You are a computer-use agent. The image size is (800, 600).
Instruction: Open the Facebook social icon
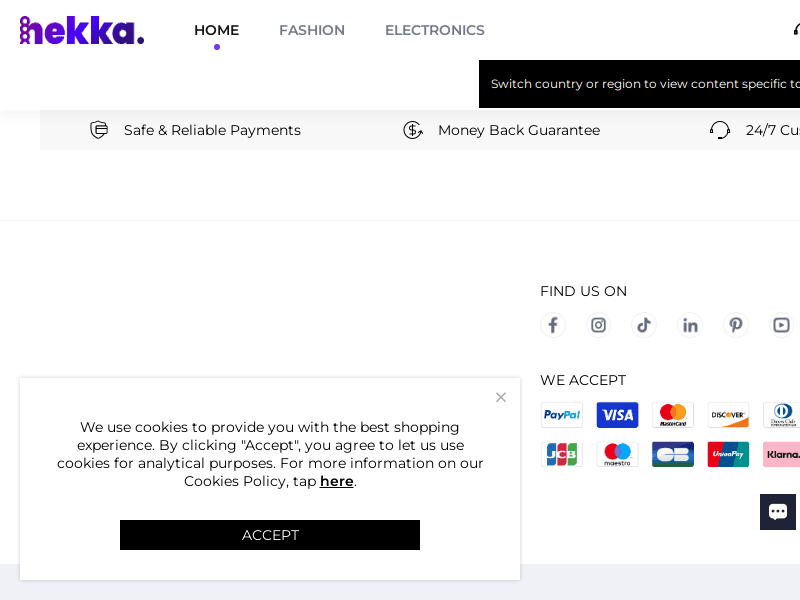(553, 325)
